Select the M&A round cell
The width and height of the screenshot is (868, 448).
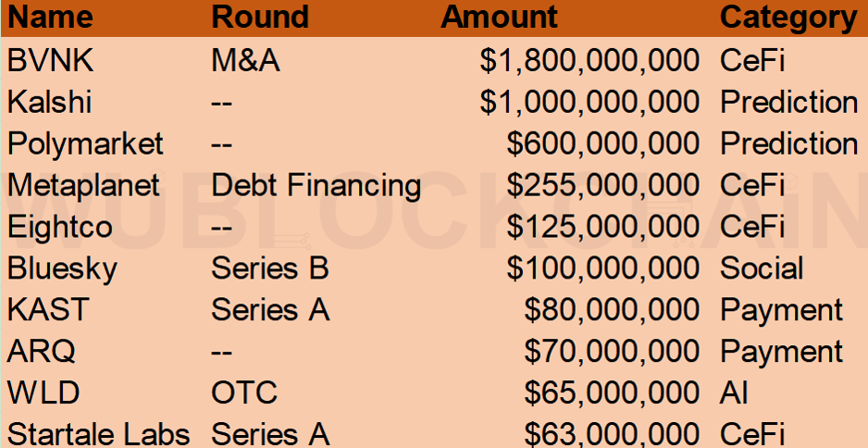coord(245,60)
